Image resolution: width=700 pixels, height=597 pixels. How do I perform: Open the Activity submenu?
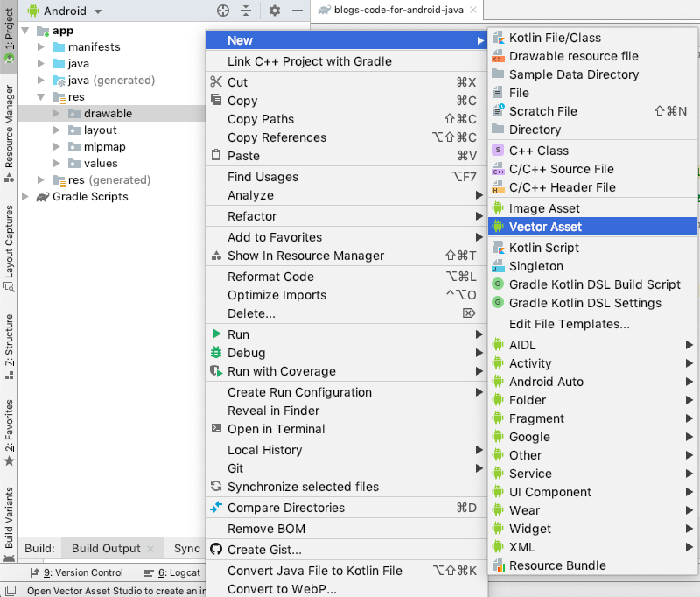point(593,363)
